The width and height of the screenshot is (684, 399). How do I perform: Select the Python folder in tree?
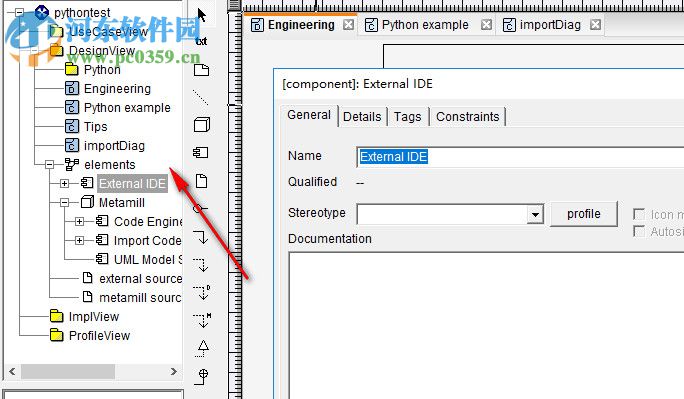click(102, 69)
